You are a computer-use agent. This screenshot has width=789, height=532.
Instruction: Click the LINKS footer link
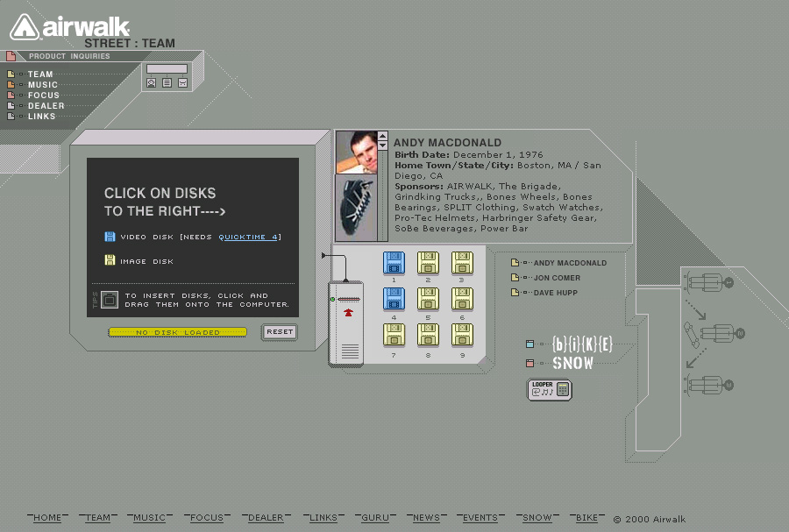click(x=323, y=517)
